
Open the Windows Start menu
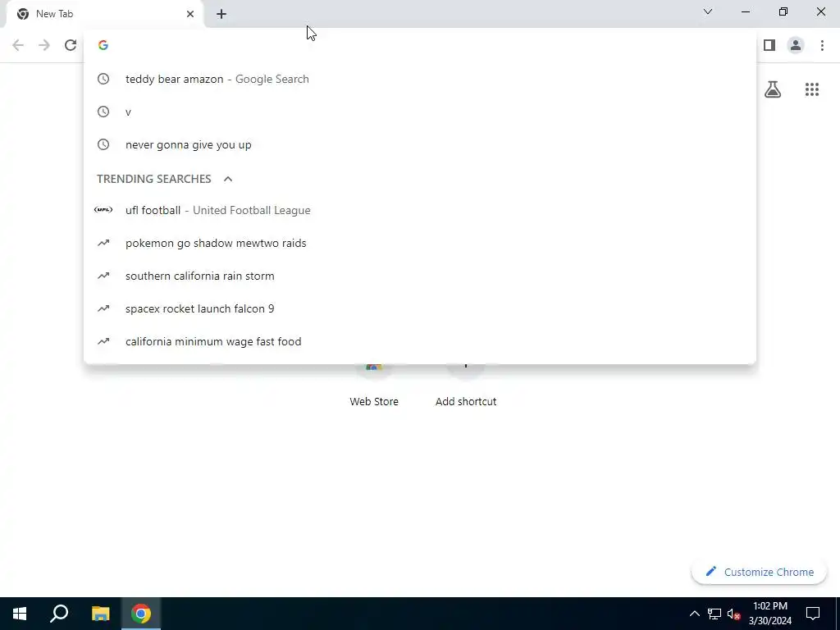[20, 614]
